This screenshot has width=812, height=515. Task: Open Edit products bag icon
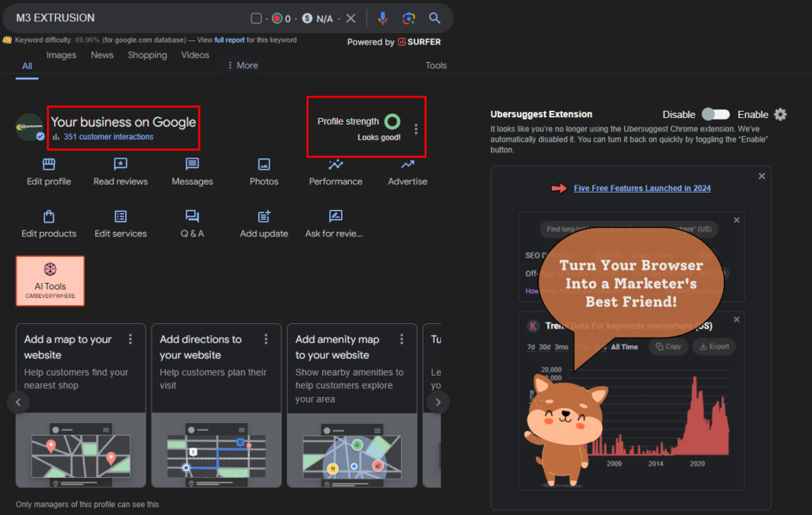click(x=48, y=216)
